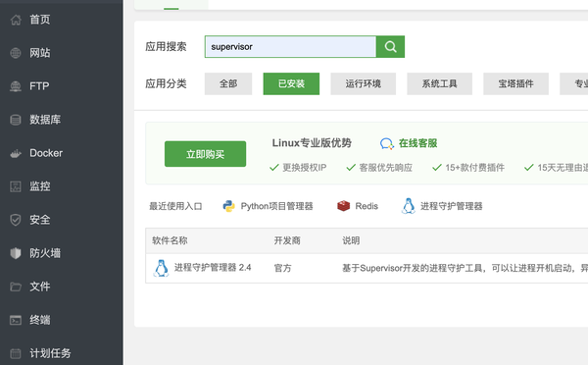Click the Docker whale icon
This screenshot has height=365, width=588.
point(16,153)
